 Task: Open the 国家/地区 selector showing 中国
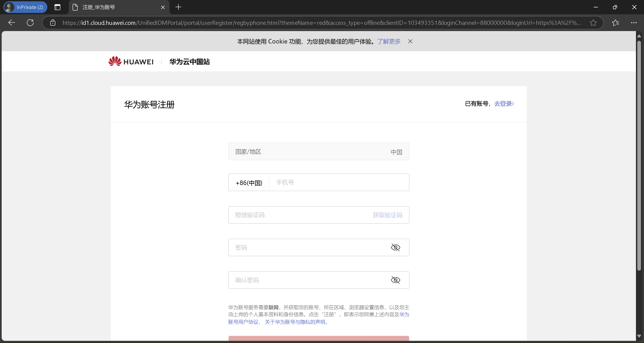point(319,152)
